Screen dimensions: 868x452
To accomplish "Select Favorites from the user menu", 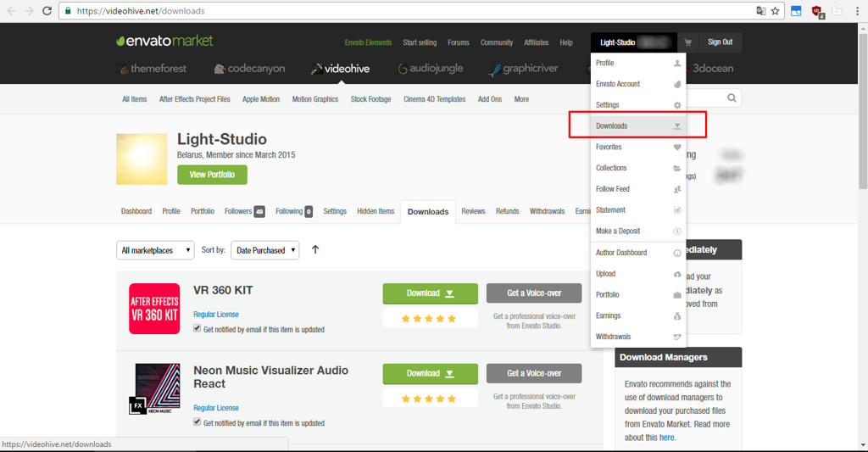I will [x=609, y=147].
